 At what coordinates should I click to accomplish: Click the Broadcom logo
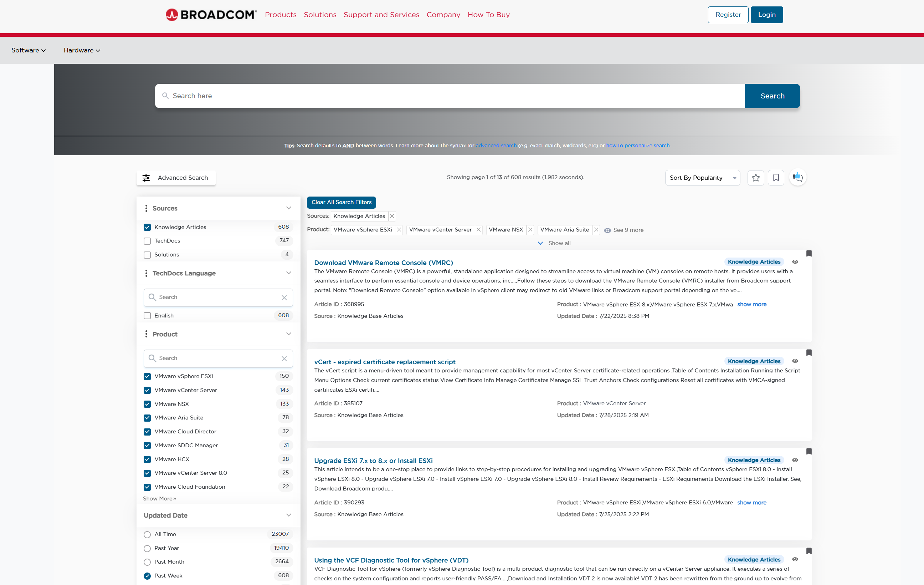click(210, 15)
